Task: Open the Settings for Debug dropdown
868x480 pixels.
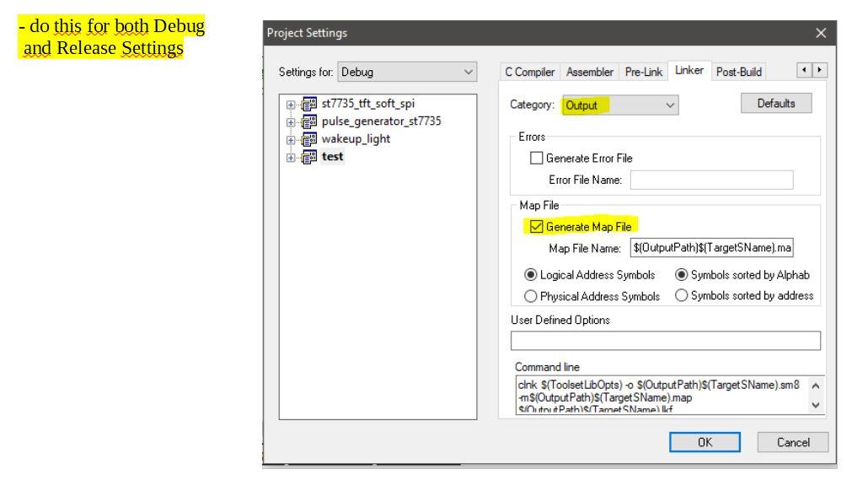Action: coord(407,72)
